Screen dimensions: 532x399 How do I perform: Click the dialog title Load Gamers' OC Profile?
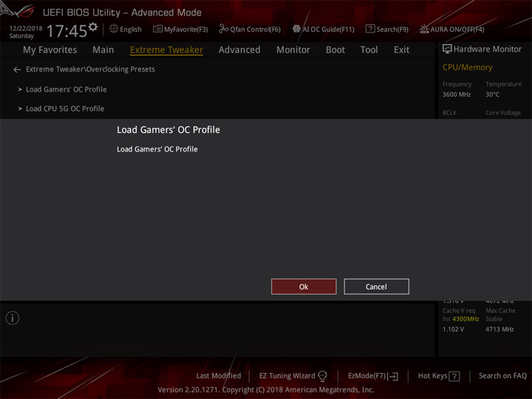coord(168,130)
